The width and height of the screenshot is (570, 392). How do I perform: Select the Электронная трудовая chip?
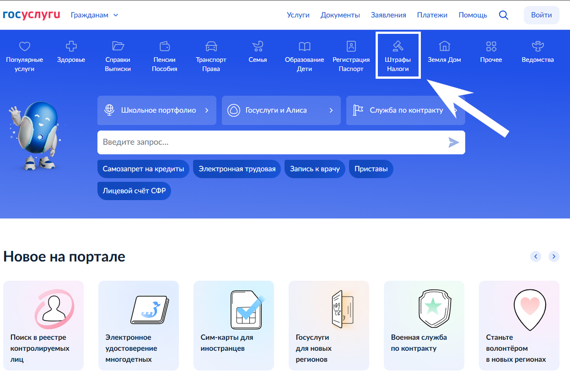[237, 169]
